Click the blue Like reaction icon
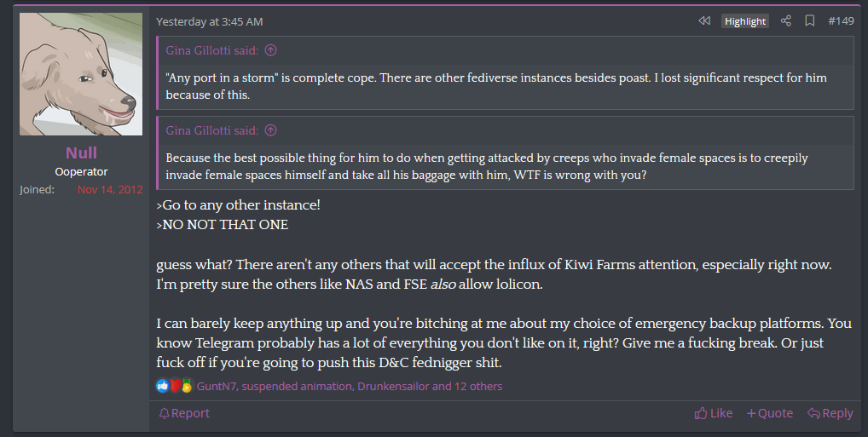The image size is (868, 437). coord(163,386)
